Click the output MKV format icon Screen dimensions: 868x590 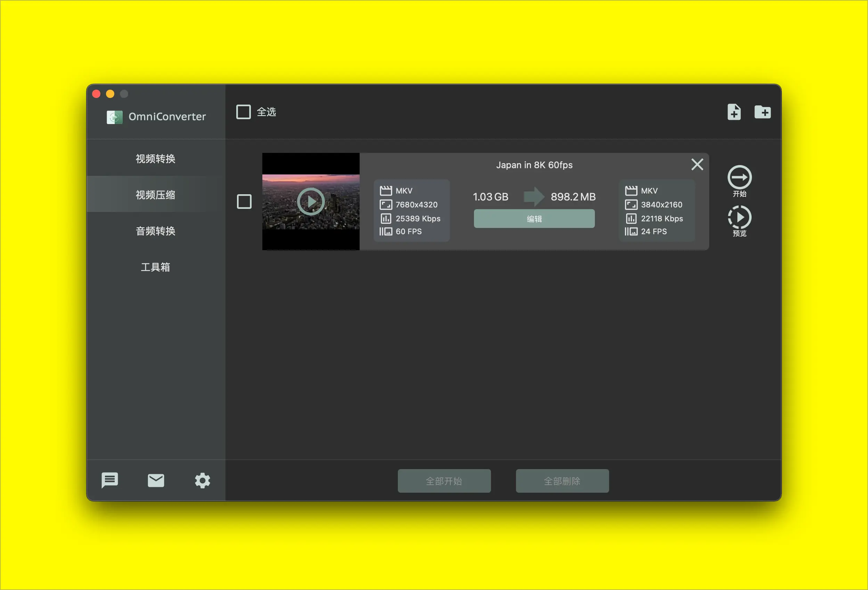pyautogui.click(x=631, y=191)
